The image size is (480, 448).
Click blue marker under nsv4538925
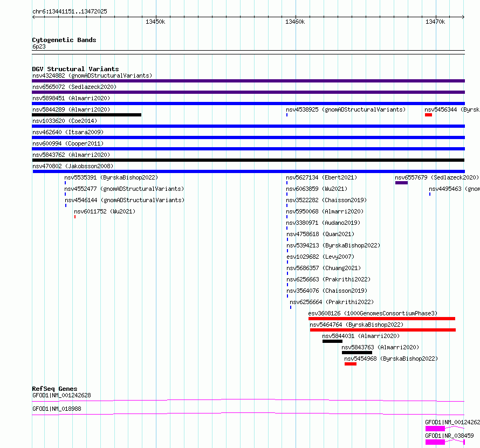287,115
